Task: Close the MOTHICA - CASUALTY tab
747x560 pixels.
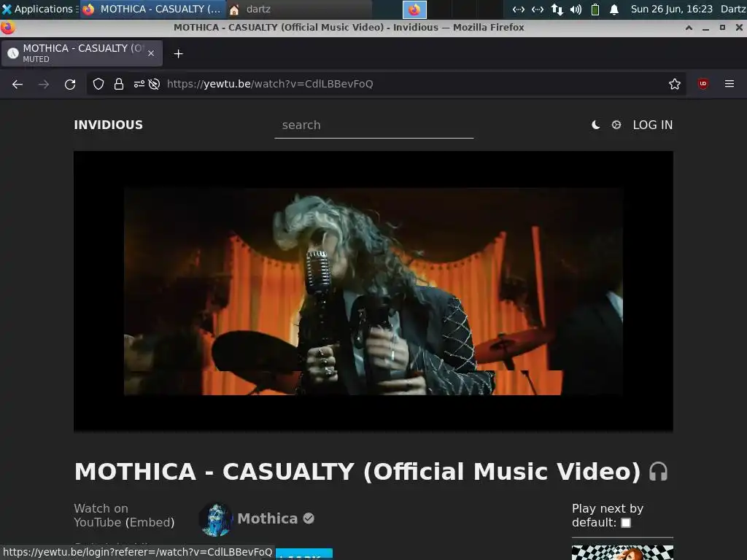Action: pos(151,53)
